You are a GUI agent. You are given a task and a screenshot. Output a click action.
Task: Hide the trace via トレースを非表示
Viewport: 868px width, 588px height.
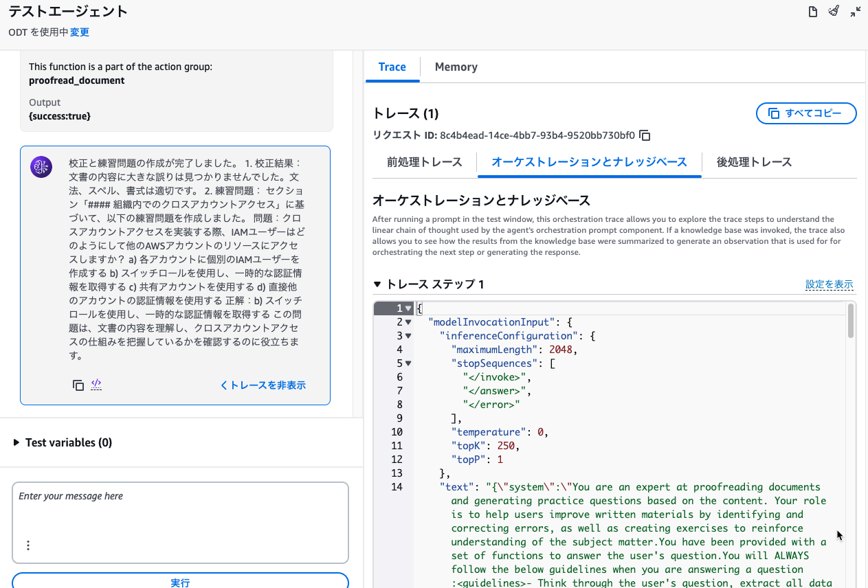(x=263, y=385)
